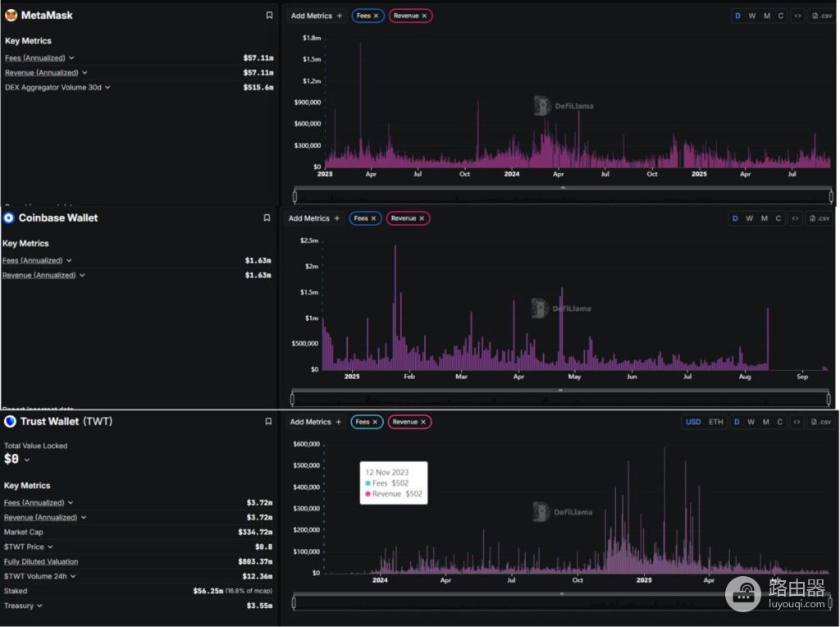840x627 pixels.
Task: Switch Trust Wallet chart to ETH denomination
Action: 715,422
